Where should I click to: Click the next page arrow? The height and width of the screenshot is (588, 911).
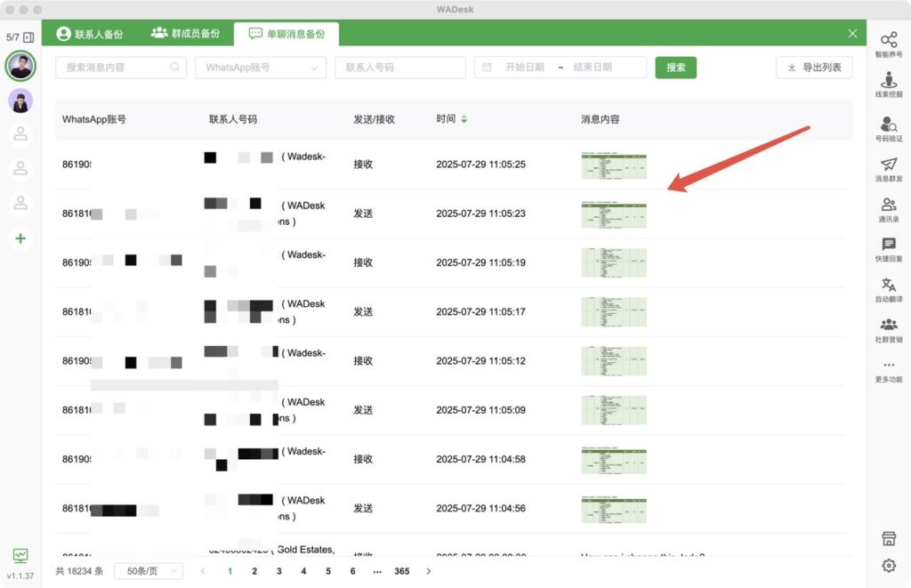tap(428, 571)
